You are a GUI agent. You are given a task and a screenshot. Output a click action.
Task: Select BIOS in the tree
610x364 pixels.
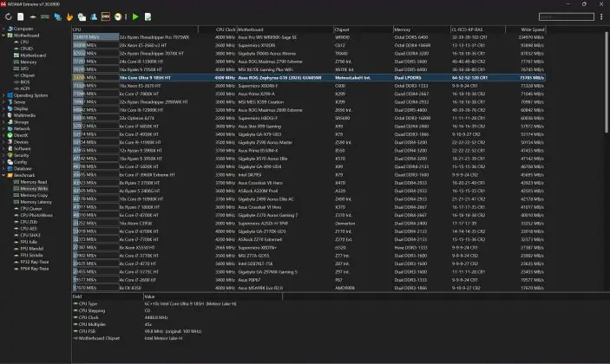tap(24, 82)
